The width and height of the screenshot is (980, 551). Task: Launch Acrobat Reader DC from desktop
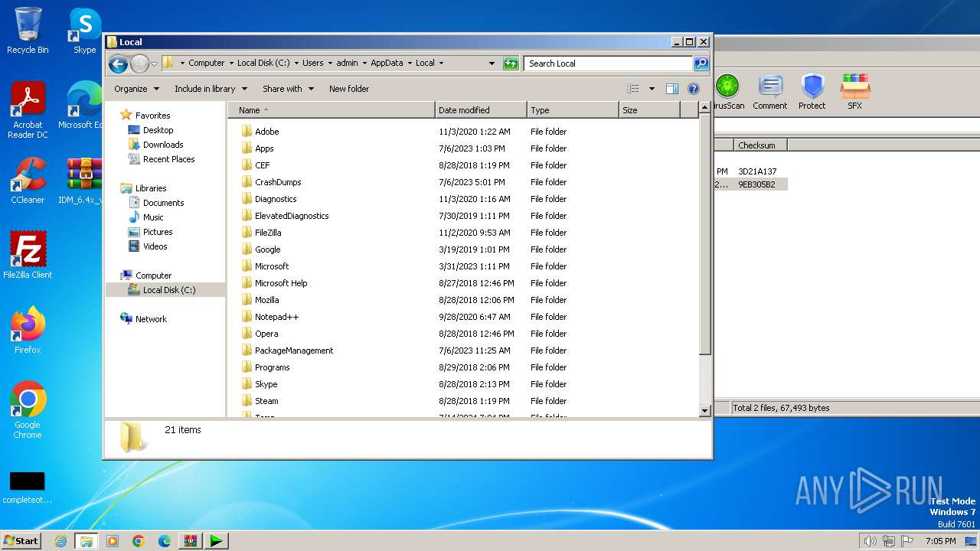pyautogui.click(x=28, y=110)
